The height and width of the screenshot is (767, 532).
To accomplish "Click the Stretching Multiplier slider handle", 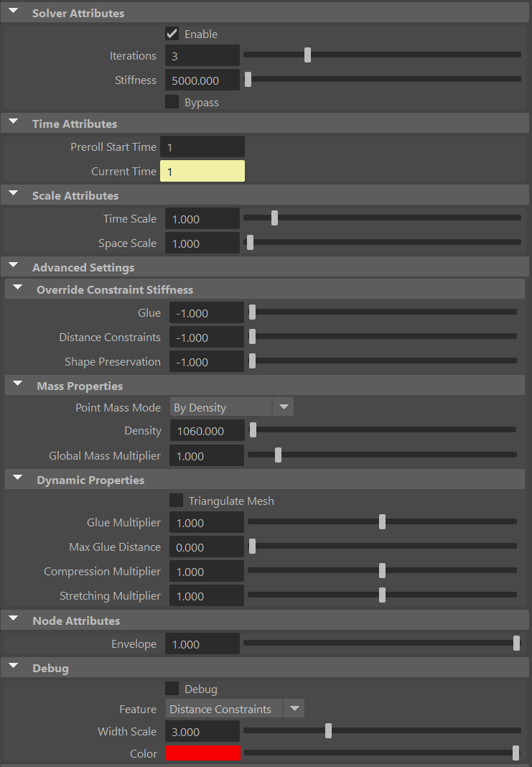I will [x=383, y=595].
